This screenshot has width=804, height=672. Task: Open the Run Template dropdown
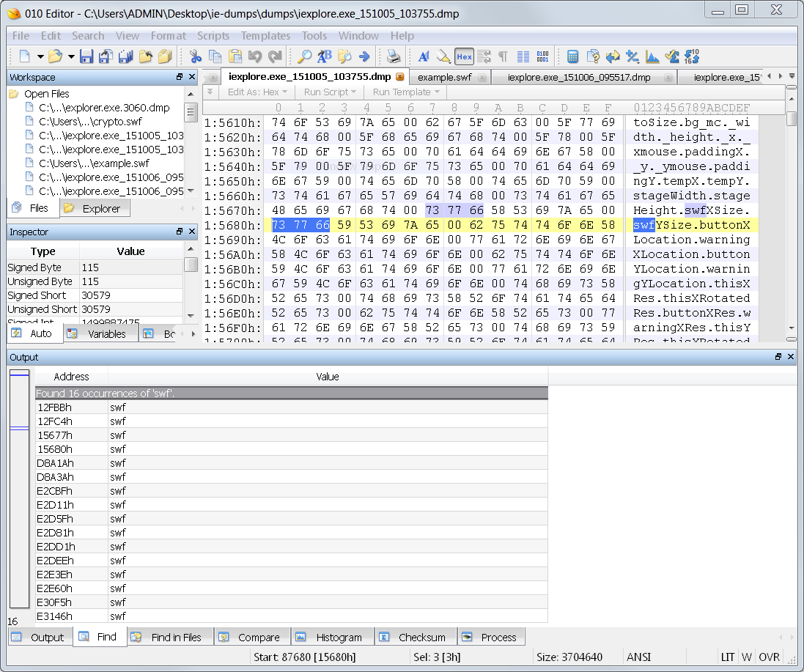tap(406, 92)
